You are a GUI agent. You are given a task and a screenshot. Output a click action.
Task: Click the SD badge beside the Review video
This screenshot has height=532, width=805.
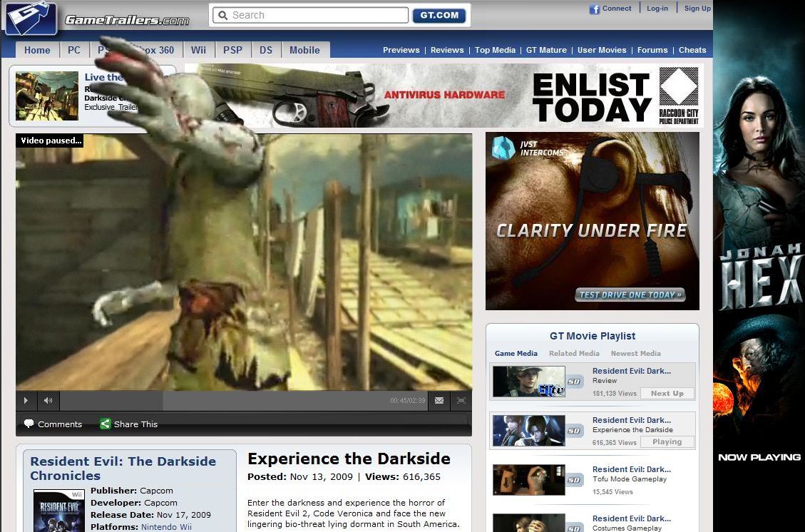[x=574, y=382]
